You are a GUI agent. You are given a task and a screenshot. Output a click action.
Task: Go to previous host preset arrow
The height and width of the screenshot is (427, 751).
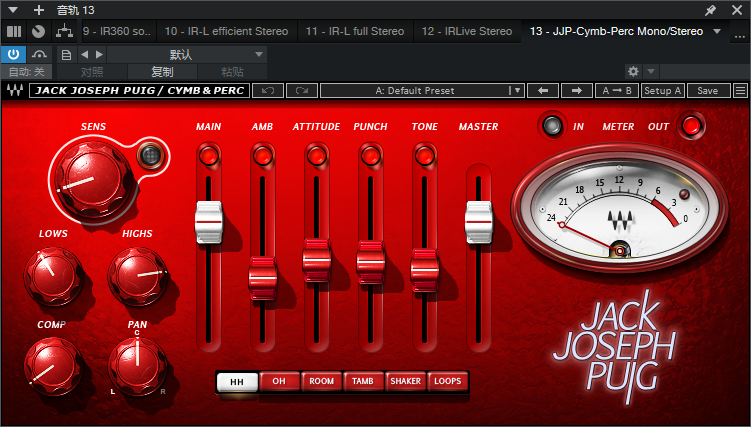(x=84, y=55)
